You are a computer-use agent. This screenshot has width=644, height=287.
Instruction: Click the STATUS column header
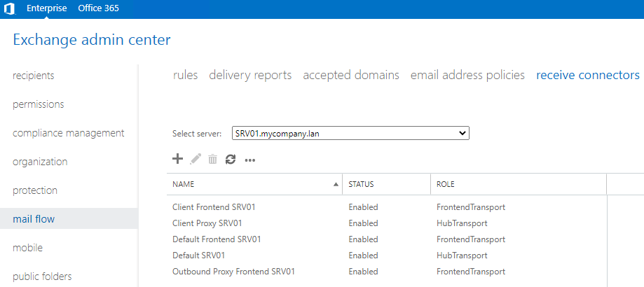(x=387, y=185)
